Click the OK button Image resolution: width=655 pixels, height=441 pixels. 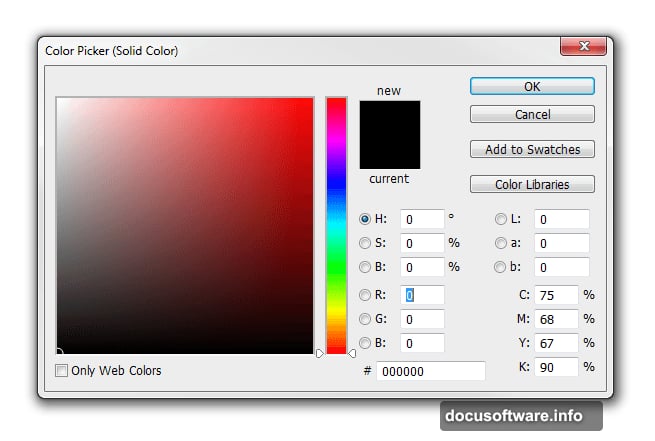532,86
